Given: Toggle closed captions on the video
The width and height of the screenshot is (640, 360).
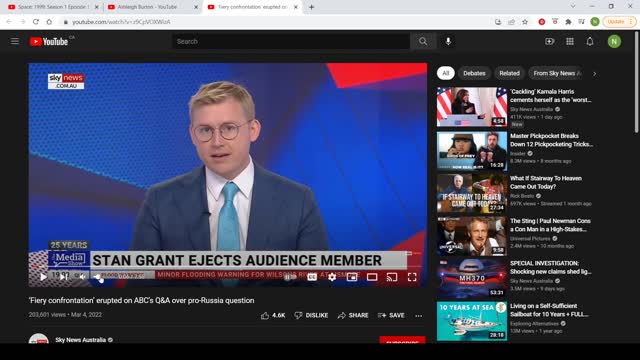Looking at the screenshot, I should click(x=312, y=277).
